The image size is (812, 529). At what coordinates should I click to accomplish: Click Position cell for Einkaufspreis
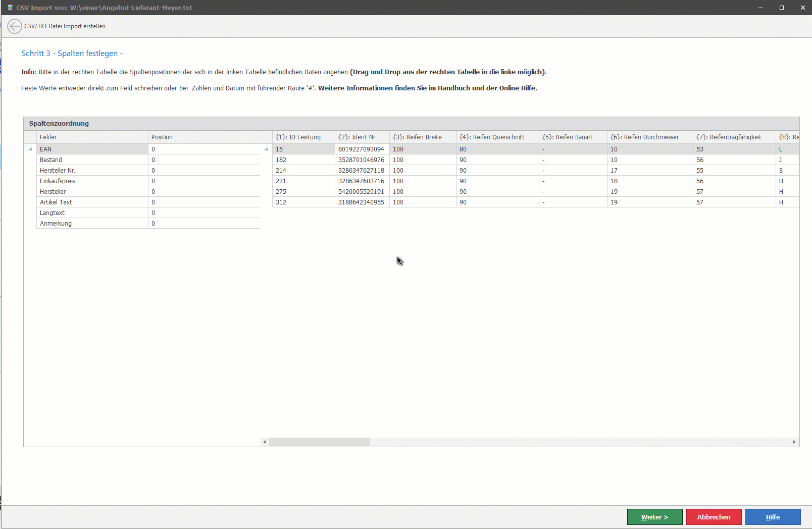(204, 181)
